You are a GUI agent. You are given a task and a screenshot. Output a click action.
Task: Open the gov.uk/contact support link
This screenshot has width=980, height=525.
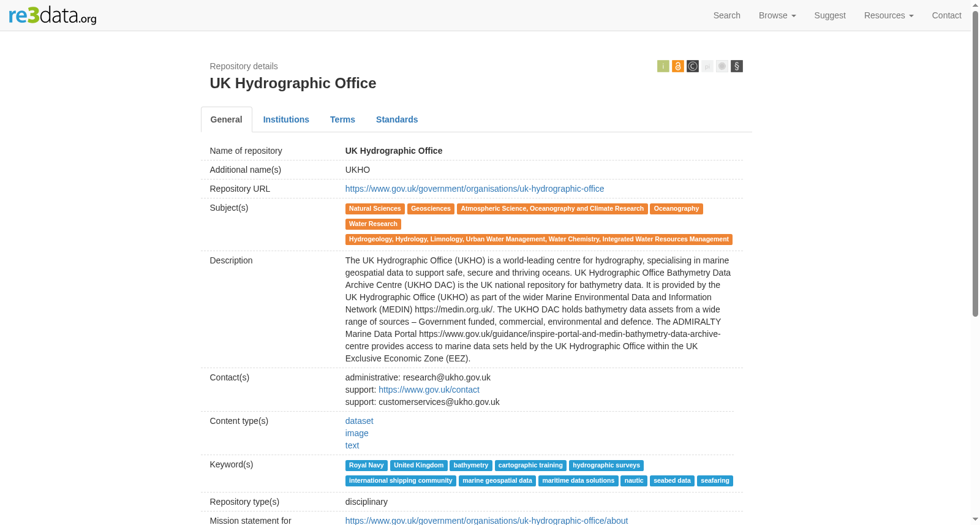coord(429,390)
